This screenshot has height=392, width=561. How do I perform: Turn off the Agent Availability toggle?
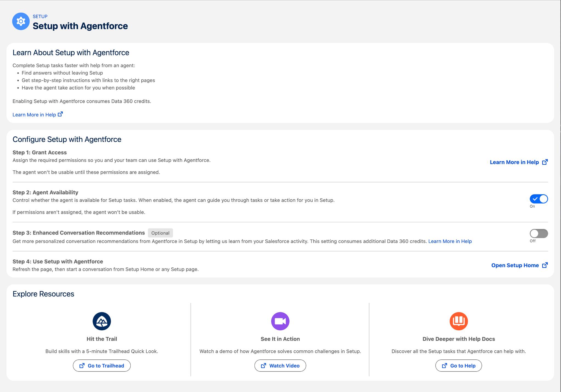539,199
